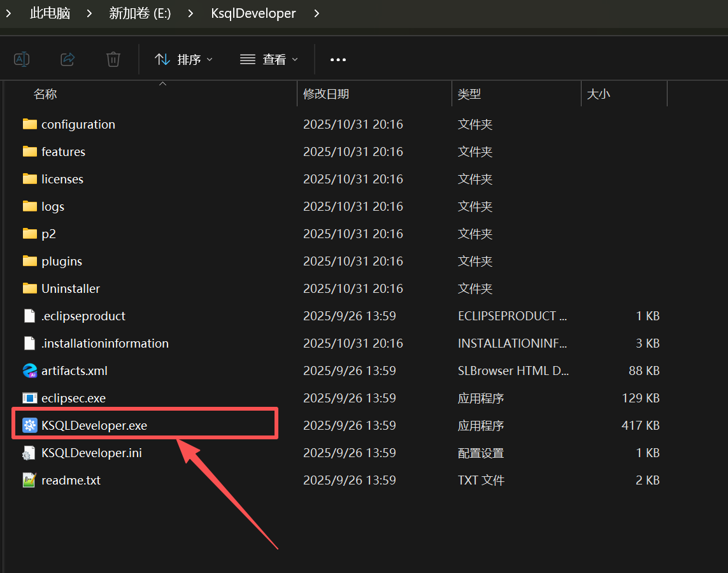Select the plugins folder
The width and height of the screenshot is (728, 573).
click(62, 261)
